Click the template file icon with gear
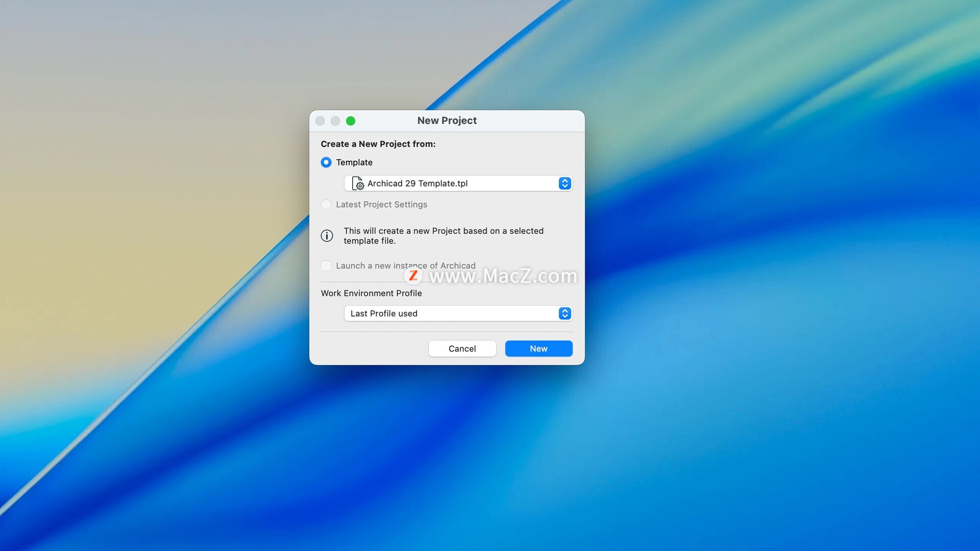This screenshot has height=551, width=980. tap(358, 184)
